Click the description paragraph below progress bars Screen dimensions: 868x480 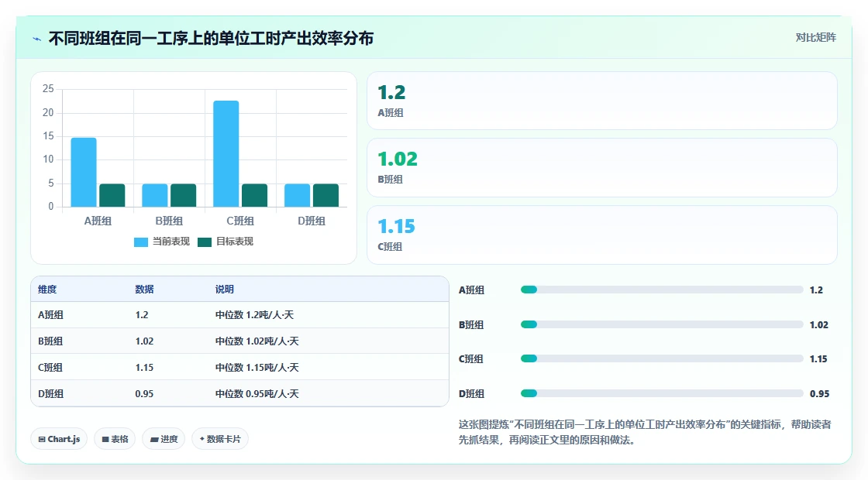point(645,433)
